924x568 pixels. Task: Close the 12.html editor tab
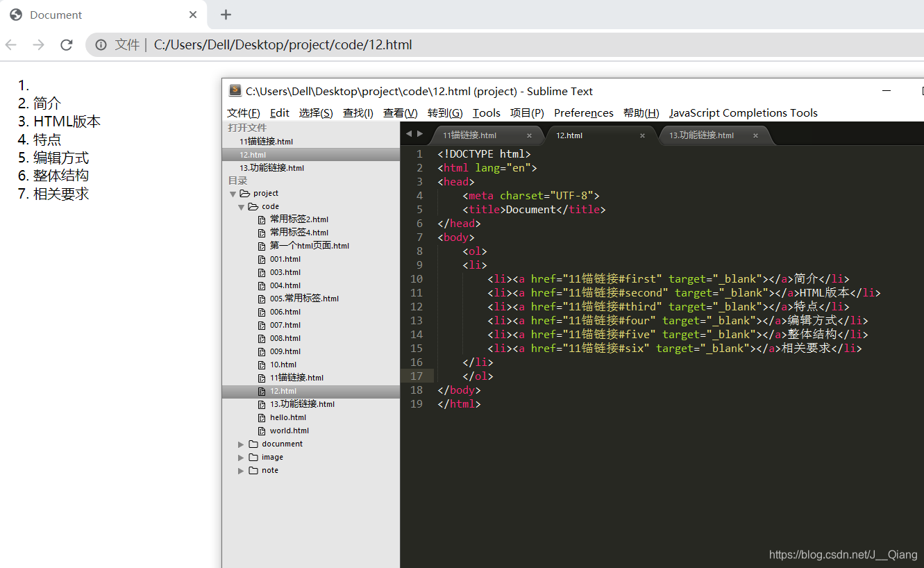coord(642,135)
